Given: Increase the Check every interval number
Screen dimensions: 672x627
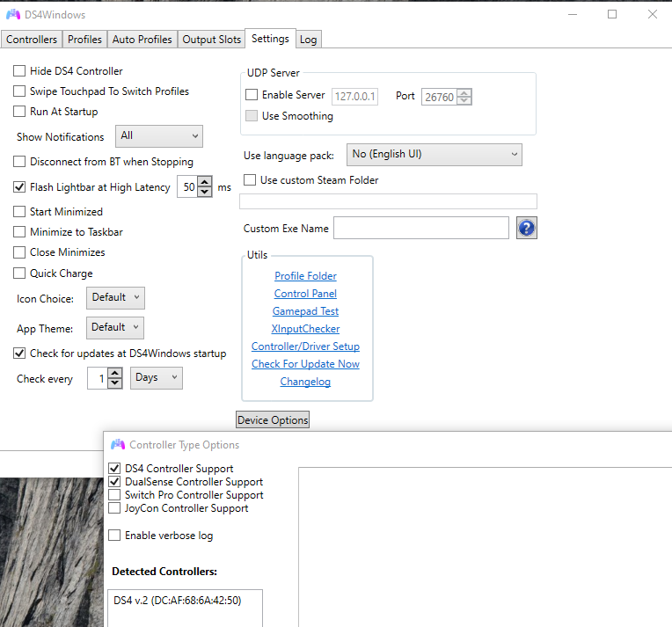Looking at the screenshot, I should click(x=115, y=373).
